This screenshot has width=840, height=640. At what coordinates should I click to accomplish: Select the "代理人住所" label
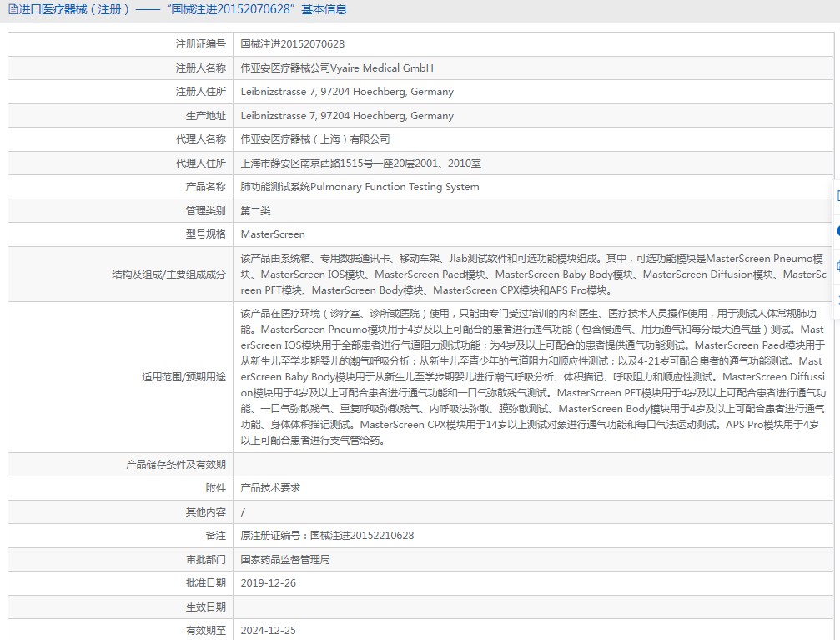[x=201, y=163]
